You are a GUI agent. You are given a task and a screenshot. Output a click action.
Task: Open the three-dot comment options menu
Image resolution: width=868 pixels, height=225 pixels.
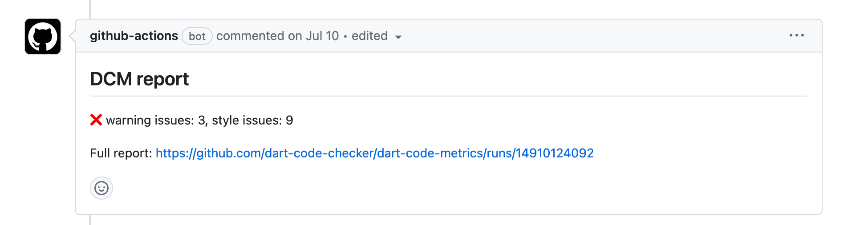[x=796, y=36]
